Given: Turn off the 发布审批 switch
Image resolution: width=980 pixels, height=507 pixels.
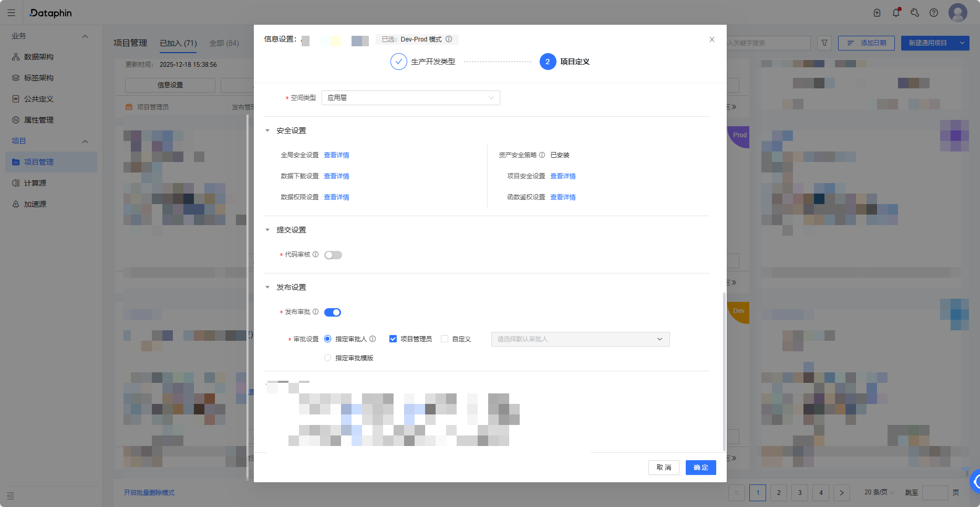Looking at the screenshot, I should [333, 312].
